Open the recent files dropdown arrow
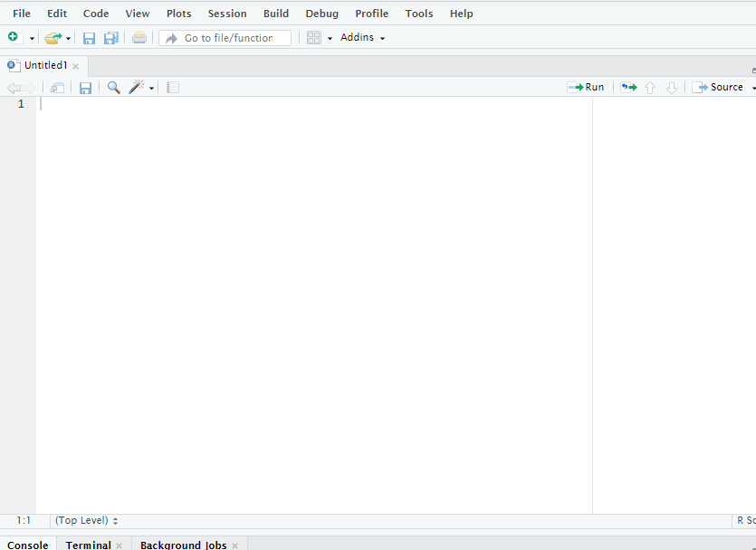This screenshot has height=550, width=756. point(68,38)
